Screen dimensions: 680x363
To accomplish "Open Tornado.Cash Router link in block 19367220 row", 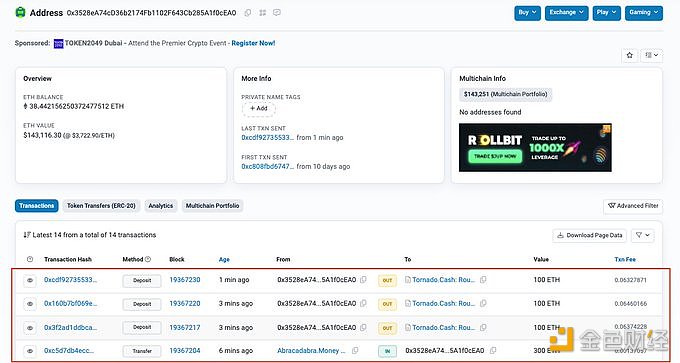I will coord(443,303).
